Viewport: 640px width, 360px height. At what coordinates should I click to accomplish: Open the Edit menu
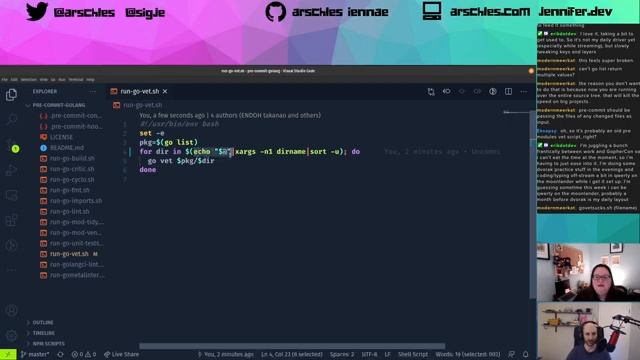click(x=14, y=80)
